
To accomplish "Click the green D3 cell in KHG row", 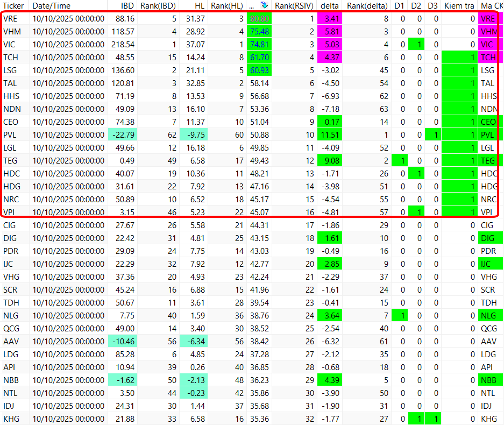I will click(x=433, y=419).
